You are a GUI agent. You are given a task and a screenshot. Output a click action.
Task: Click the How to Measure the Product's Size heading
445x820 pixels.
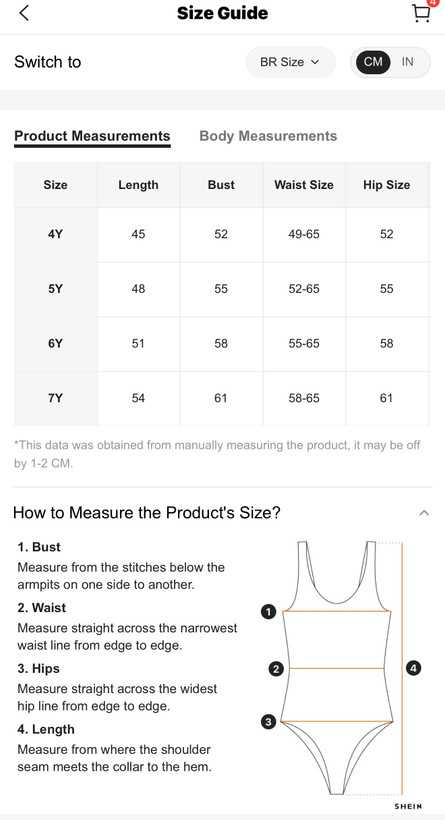(146, 512)
